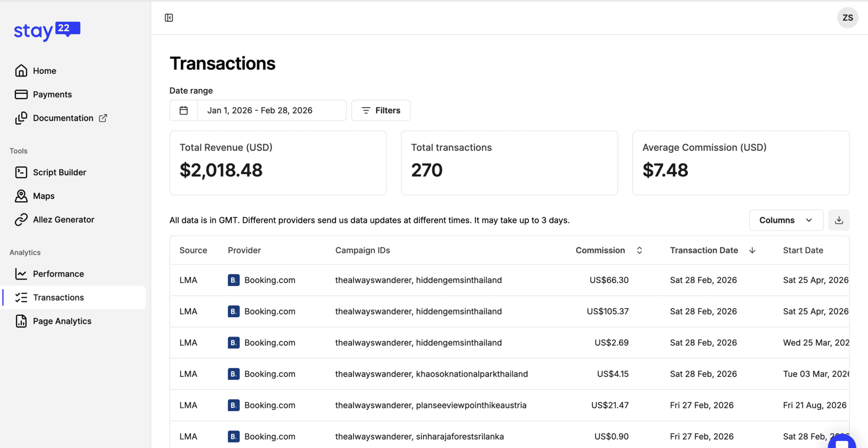
Task: Click the download export icon
Action: click(839, 220)
